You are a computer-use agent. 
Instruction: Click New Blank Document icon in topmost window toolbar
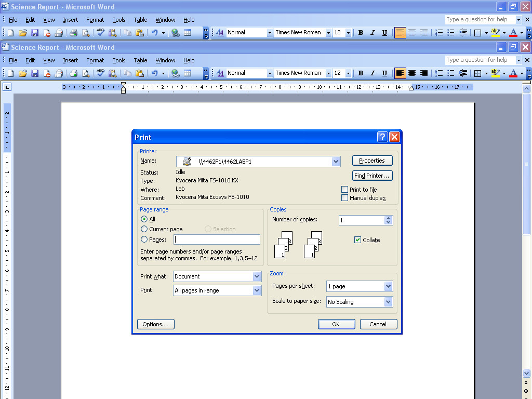pyautogui.click(x=10, y=33)
